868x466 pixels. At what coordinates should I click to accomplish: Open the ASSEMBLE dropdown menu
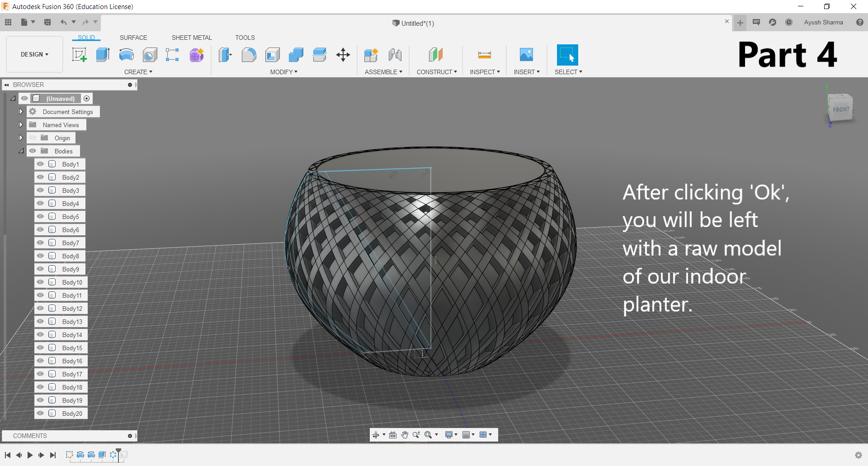click(383, 72)
